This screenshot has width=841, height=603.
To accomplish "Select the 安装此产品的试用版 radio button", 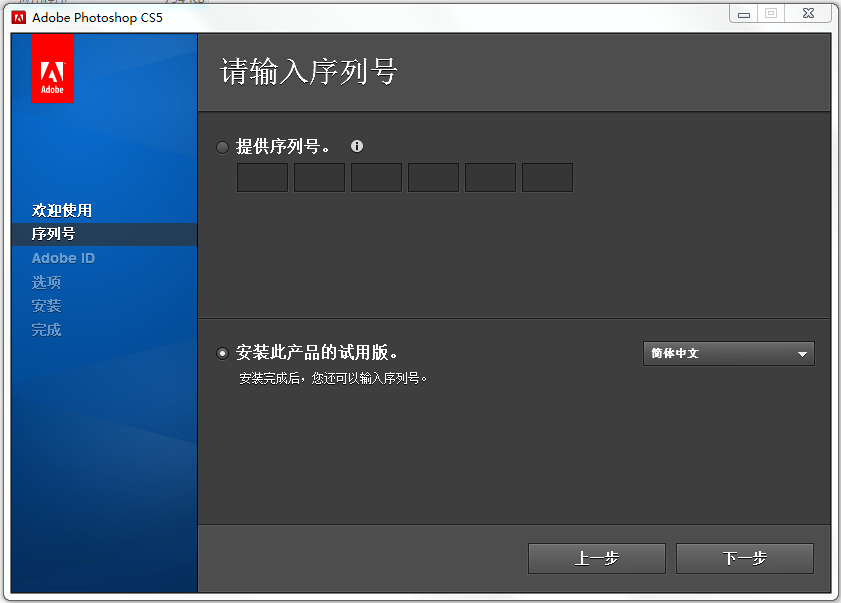I will pos(223,354).
